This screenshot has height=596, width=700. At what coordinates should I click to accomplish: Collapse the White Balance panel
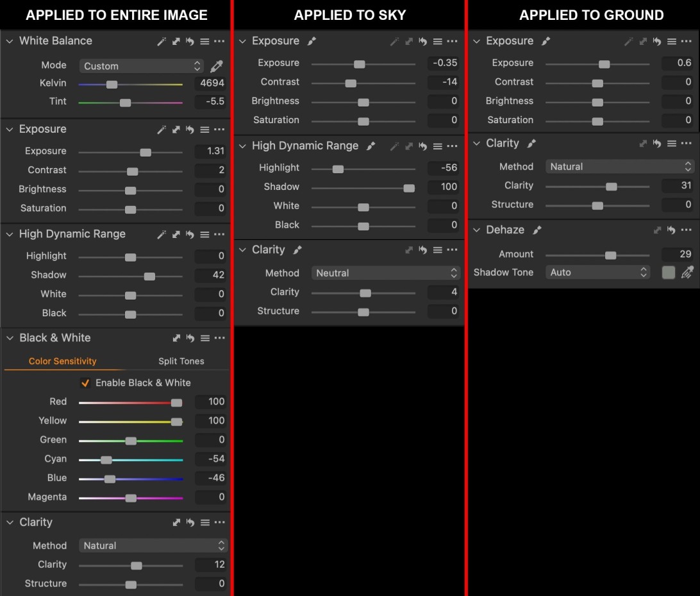10,41
